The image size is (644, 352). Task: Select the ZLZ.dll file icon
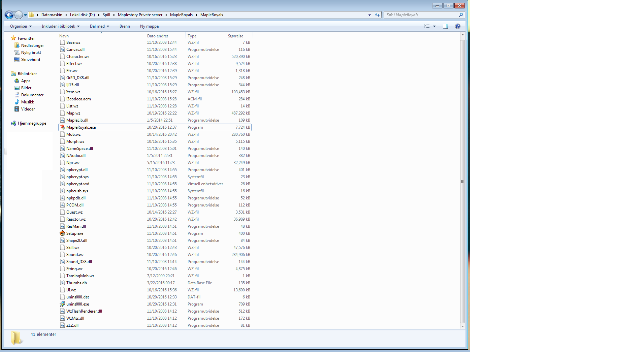(x=62, y=325)
